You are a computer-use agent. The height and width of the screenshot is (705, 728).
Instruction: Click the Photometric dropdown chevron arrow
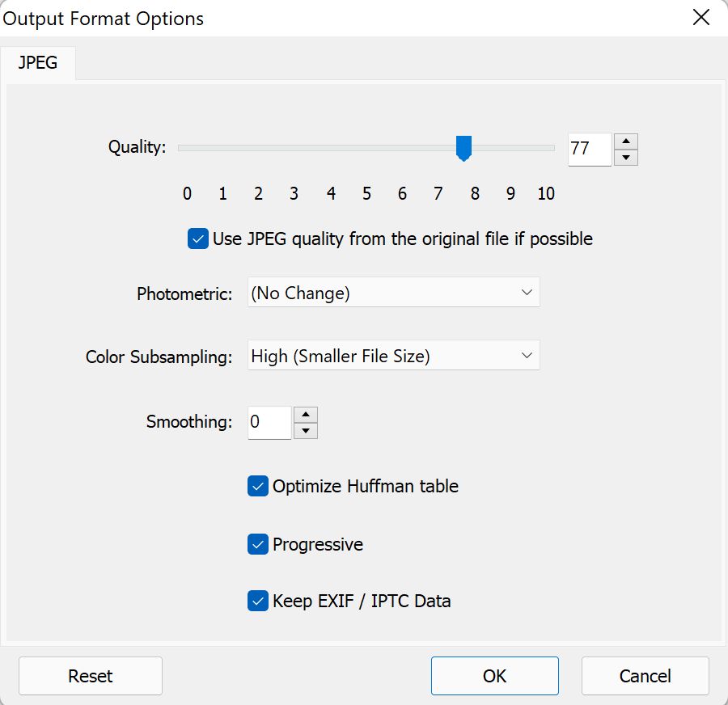pos(527,293)
